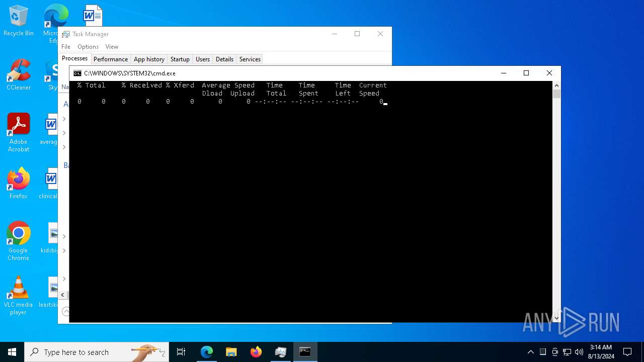Open the volume tray icon
Image resolution: width=644 pixels, height=362 pixels.
tap(579, 352)
